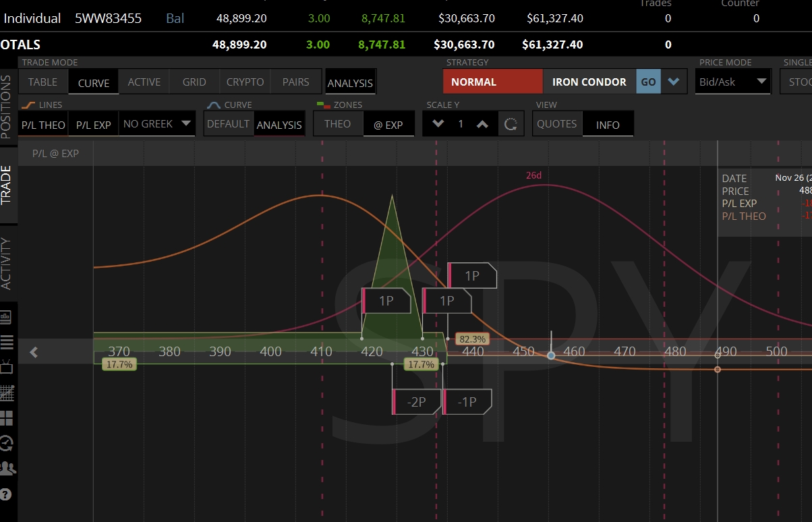Switch to CURVE trade mode
This screenshot has height=522, width=812.
click(94, 82)
